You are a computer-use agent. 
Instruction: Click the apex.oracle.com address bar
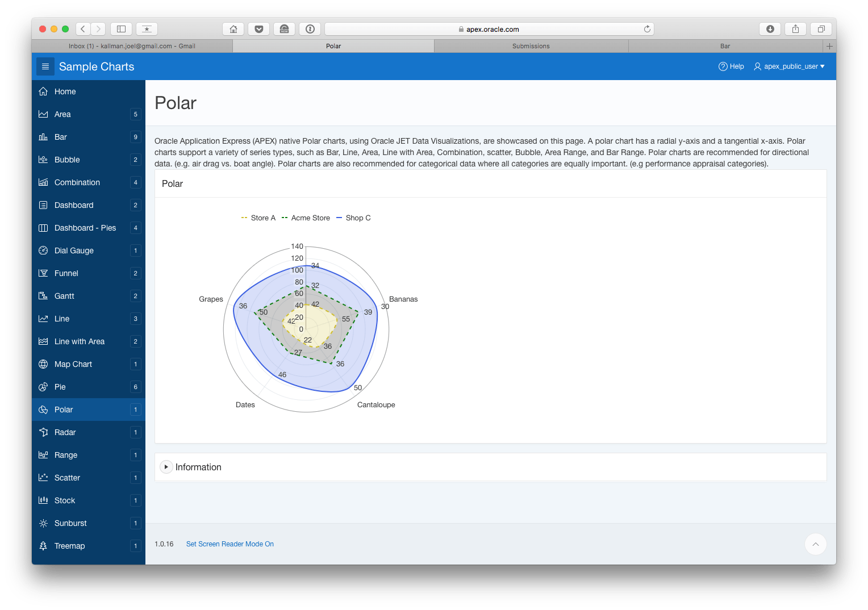click(x=489, y=29)
